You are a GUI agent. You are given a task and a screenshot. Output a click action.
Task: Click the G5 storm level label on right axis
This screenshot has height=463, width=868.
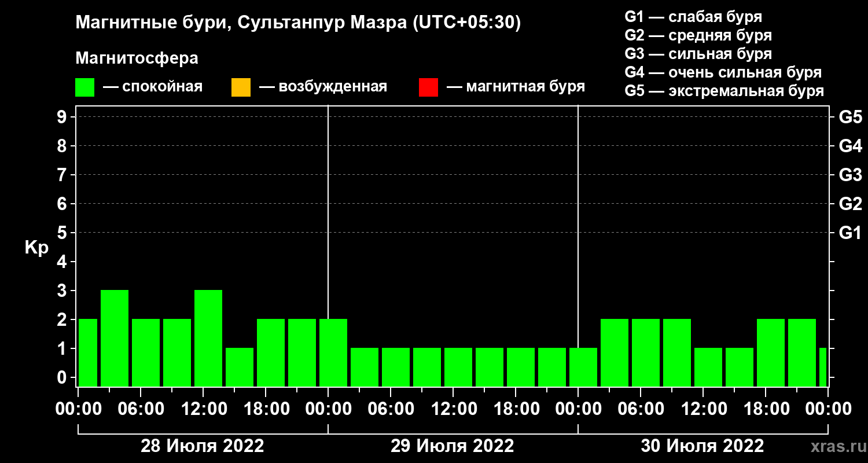click(x=851, y=117)
